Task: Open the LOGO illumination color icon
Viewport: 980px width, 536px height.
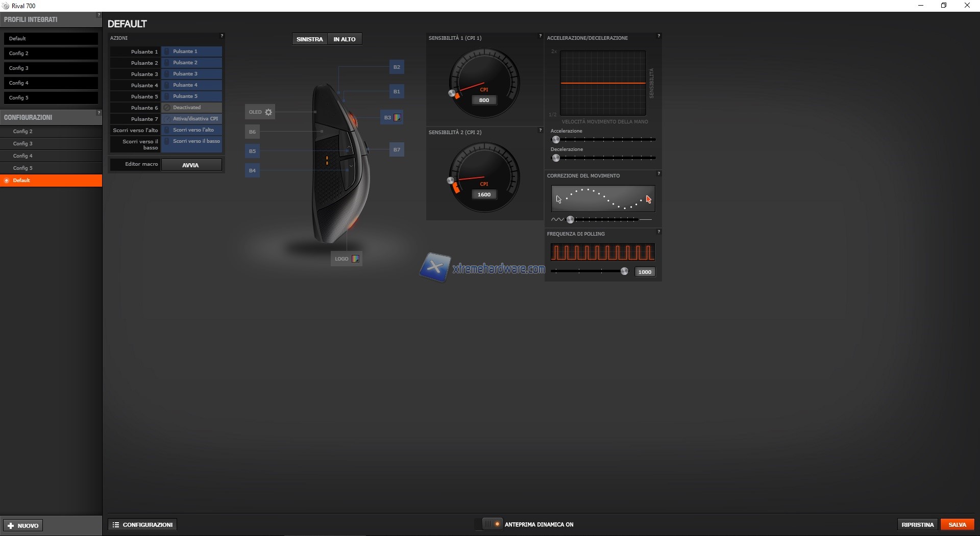Action: tap(355, 259)
